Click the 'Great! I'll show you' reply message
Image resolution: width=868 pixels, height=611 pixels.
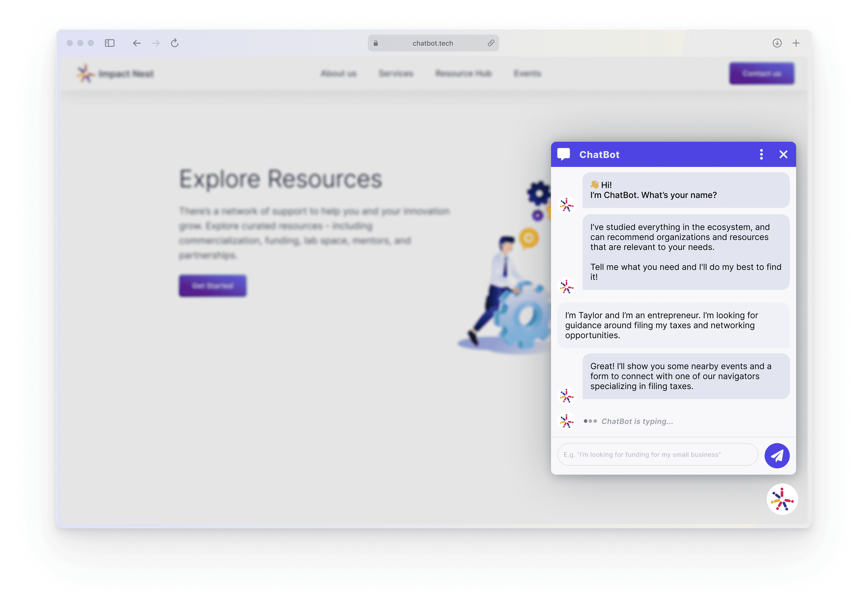pos(686,376)
